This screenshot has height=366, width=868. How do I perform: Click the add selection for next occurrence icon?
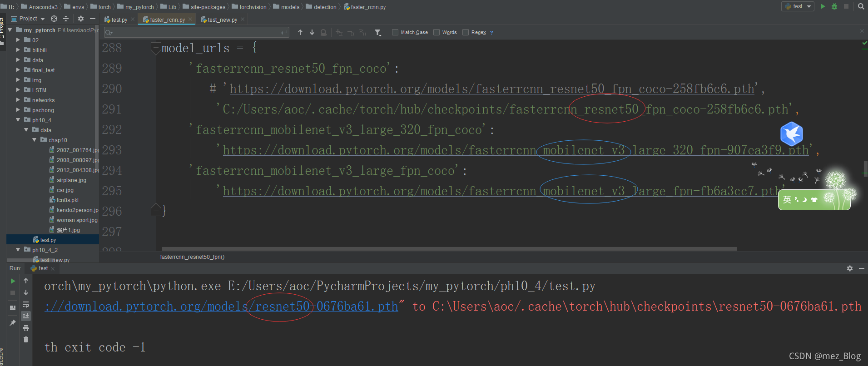click(339, 32)
